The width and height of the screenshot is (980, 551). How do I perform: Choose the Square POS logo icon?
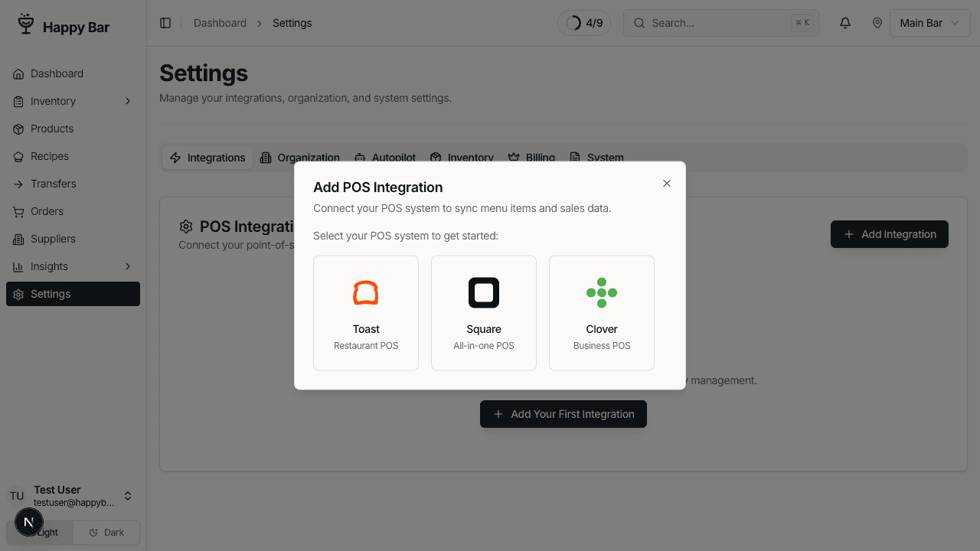484,292
